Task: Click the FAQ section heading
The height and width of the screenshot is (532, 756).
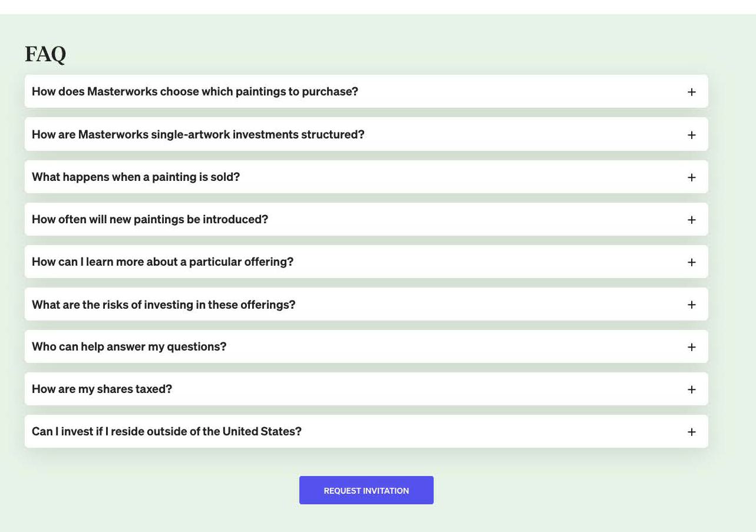Action: (45, 54)
